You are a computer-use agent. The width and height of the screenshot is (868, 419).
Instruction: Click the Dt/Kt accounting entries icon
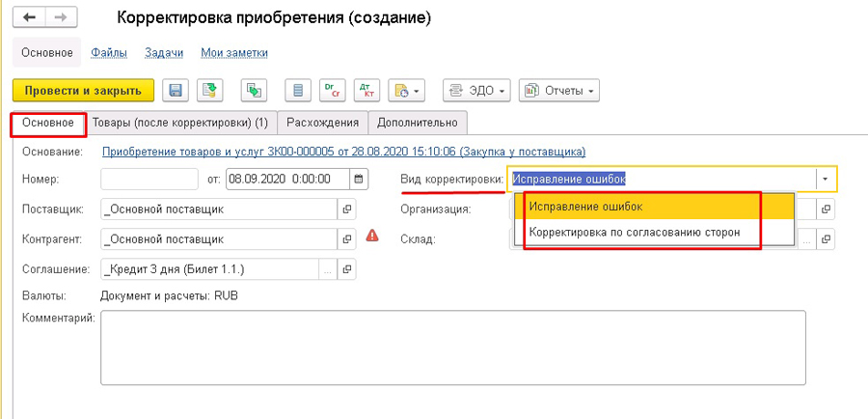click(366, 91)
